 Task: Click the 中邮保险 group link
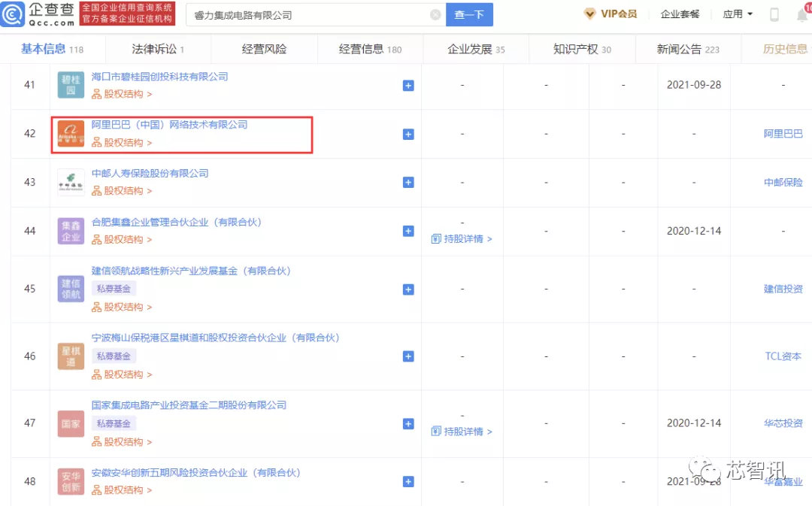coord(783,182)
